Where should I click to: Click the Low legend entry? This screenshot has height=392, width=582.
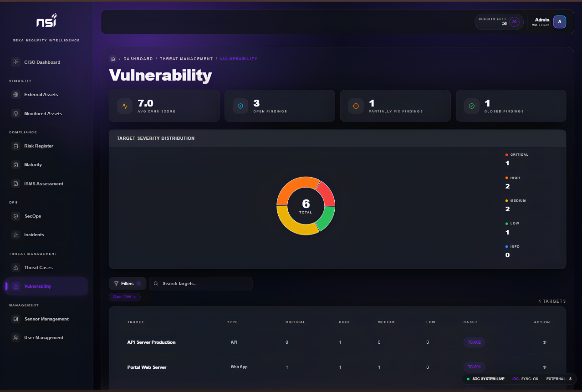click(x=512, y=228)
